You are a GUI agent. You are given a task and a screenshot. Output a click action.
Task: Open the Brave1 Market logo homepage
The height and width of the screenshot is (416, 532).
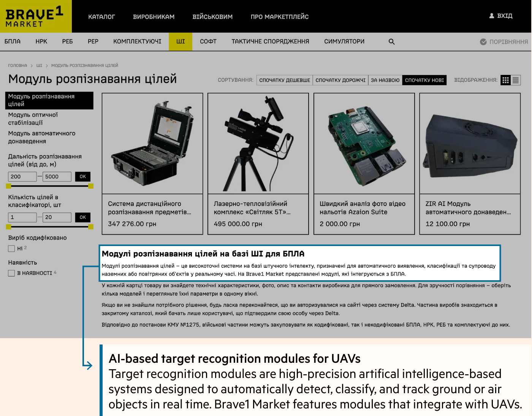tap(36, 16)
